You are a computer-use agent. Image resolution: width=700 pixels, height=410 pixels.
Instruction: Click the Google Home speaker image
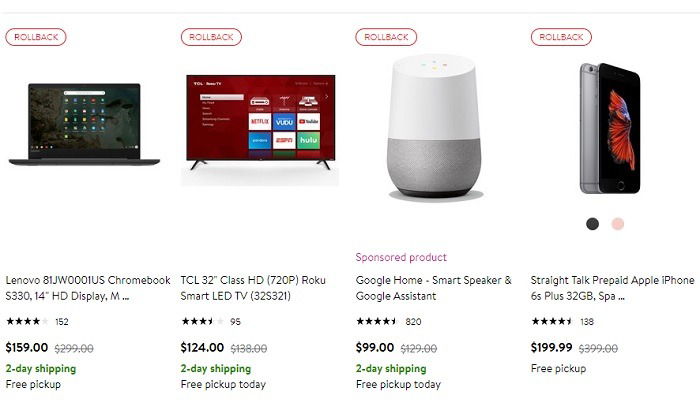[434, 125]
